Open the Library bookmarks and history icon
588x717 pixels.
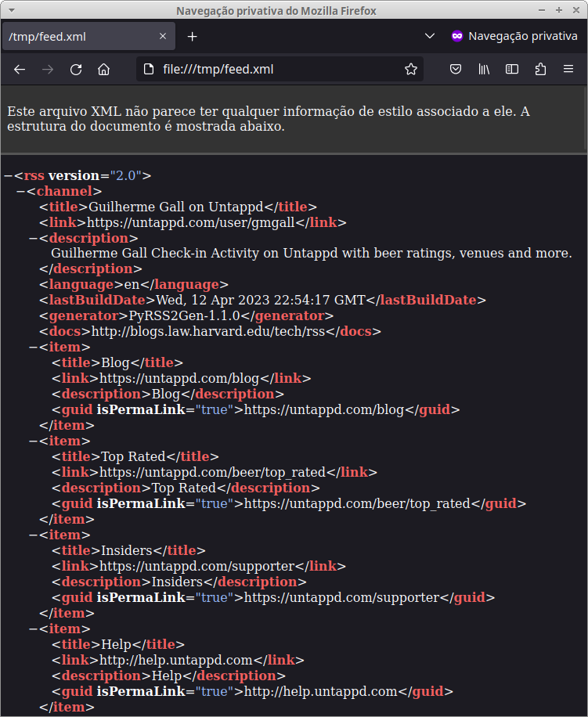pyautogui.click(x=484, y=69)
